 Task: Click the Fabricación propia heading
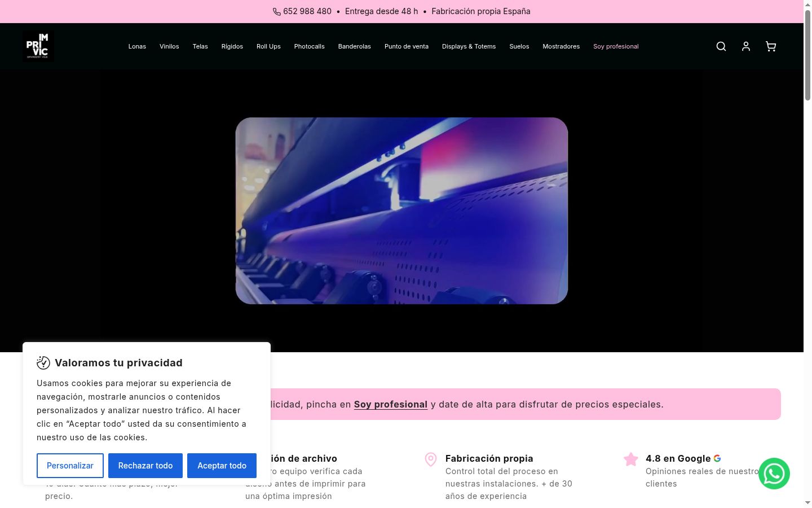pyautogui.click(x=489, y=458)
